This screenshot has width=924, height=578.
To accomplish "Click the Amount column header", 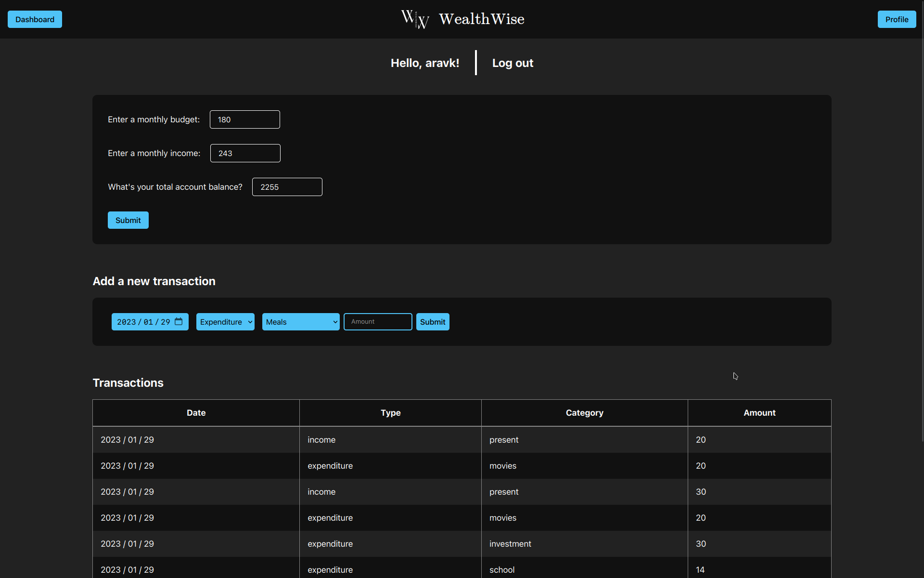I will [759, 413].
